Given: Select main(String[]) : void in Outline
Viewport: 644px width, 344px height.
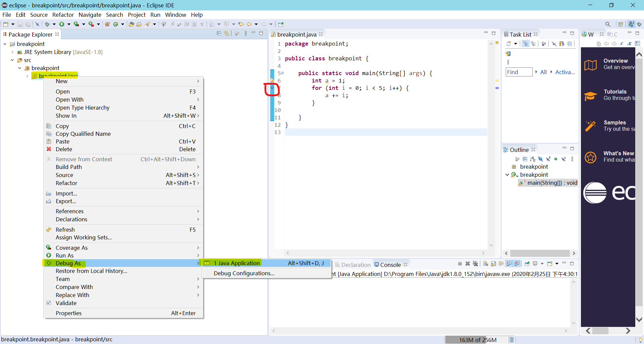Looking at the screenshot, I should [548, 183].
